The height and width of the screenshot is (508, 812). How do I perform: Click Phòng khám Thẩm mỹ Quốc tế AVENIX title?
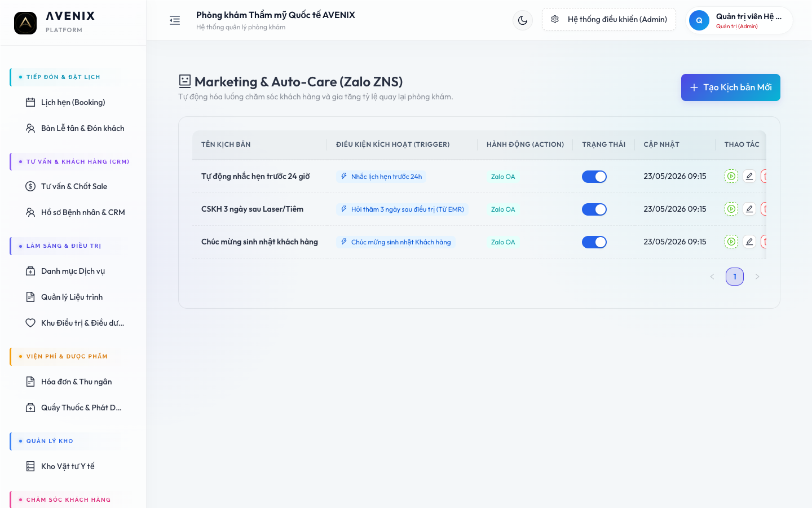click(276, 15)
